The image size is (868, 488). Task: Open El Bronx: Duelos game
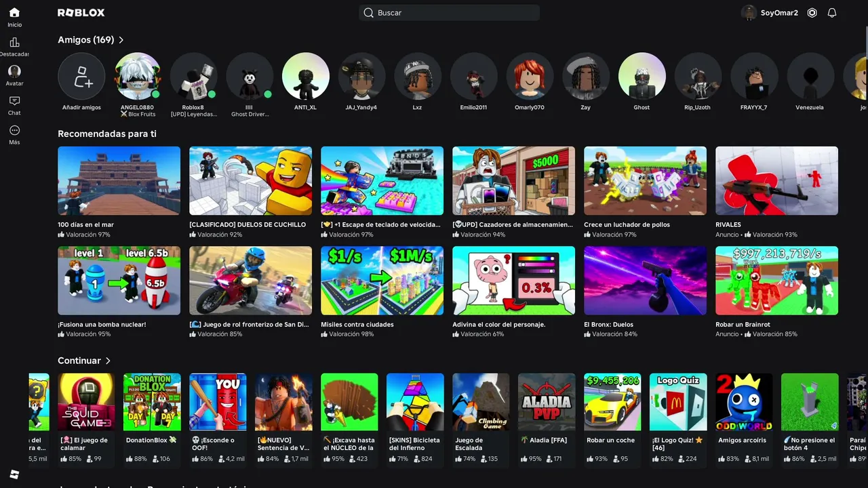tap(645, 281)
